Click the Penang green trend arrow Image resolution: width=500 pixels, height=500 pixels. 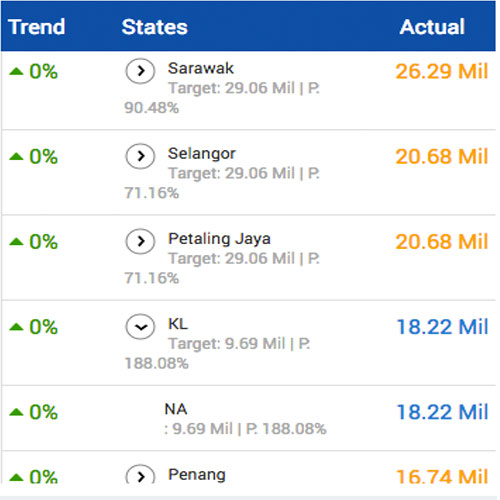[16, 478]
